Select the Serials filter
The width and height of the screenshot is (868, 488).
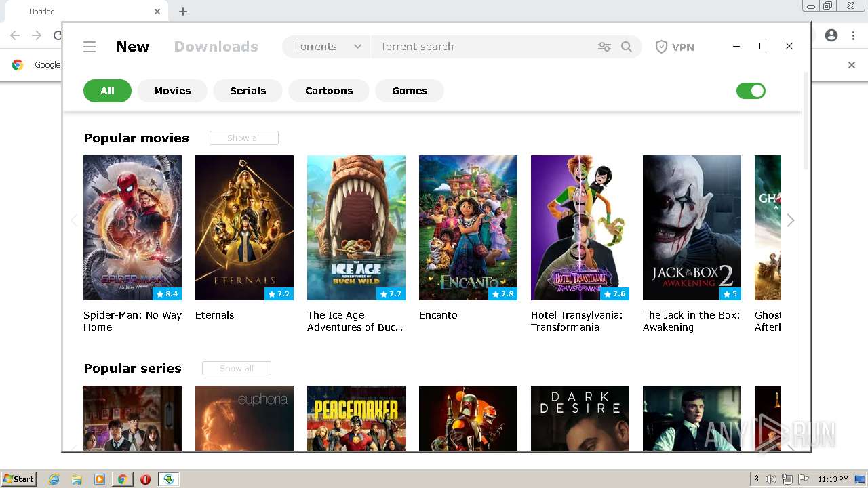point(248,91)
